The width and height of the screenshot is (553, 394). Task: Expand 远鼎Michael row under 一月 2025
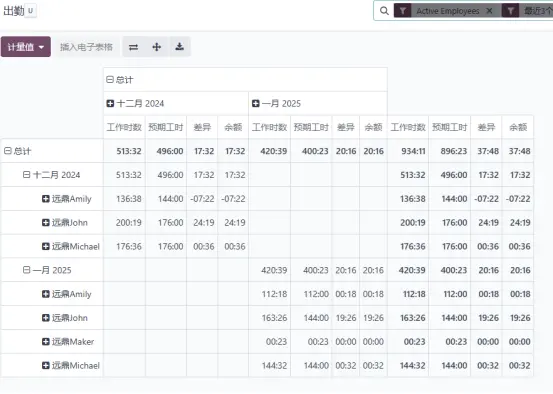(71, 365)
